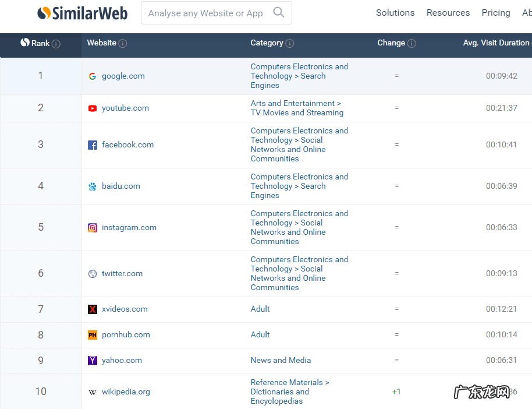The width and height of the screenshot is (532, 409).
Task: Open the Resources menu
Action: (x=448, y=13)
